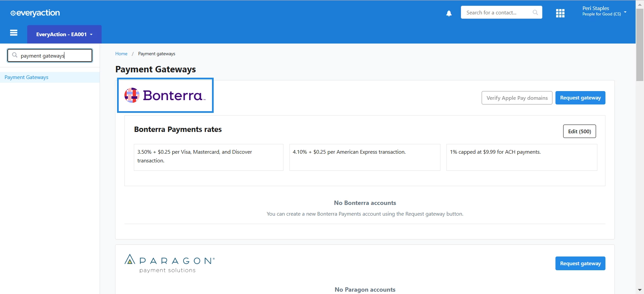The image size is (644, 294).
Task: Click the Bonterra logo
Action: (165, 95)
